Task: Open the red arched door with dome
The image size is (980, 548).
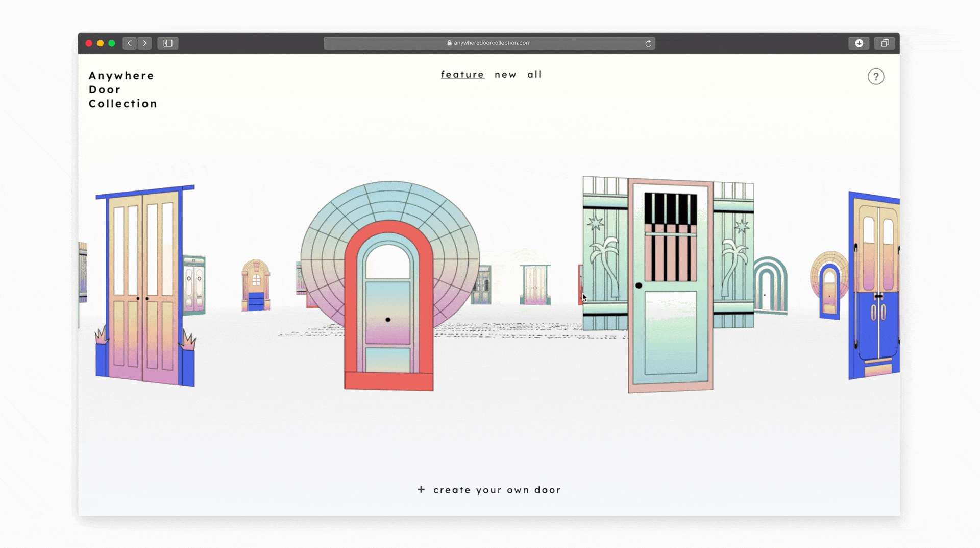Action: (389, 305)
